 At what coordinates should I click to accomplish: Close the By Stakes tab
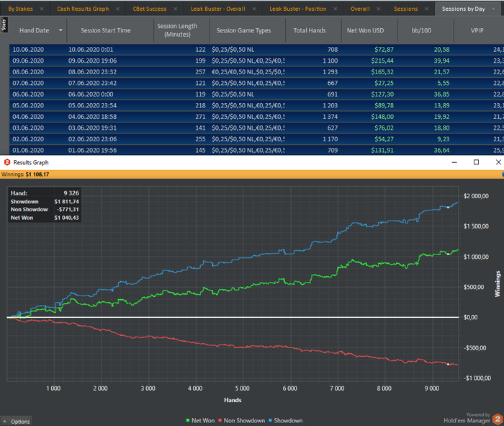click(42, 9)
